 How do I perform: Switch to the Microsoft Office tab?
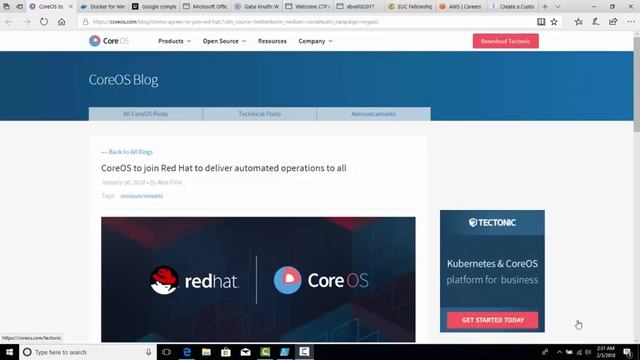(x=205, y=7)
